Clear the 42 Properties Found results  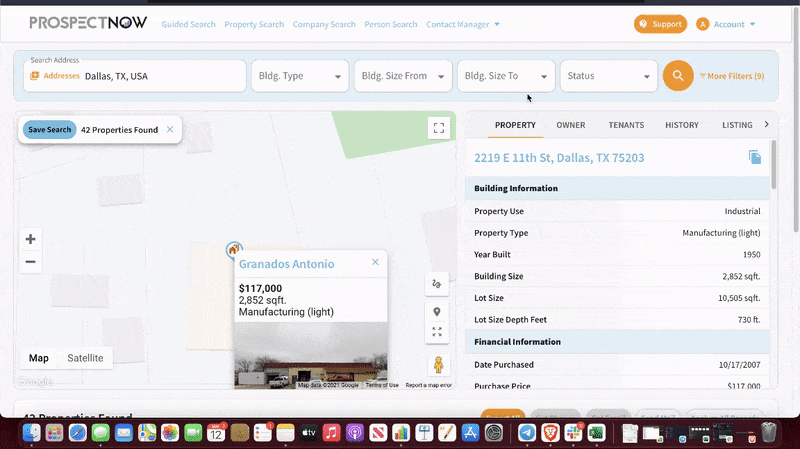[x=170, y=129]
